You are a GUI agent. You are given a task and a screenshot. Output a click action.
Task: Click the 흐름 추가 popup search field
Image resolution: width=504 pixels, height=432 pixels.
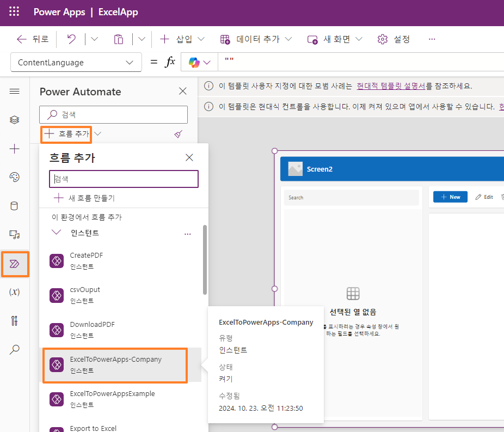[124, 179]
